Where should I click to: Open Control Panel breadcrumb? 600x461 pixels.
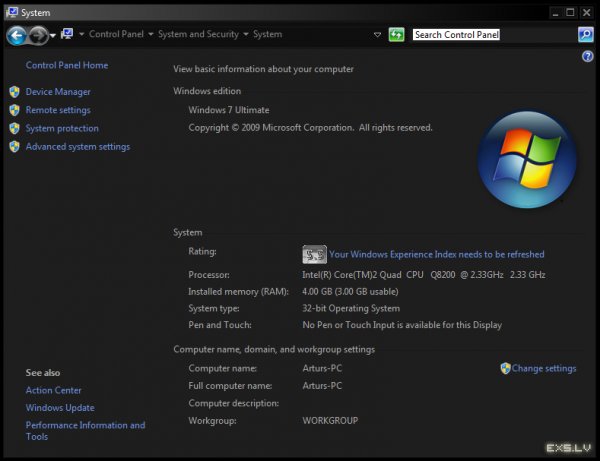(116, 34)
